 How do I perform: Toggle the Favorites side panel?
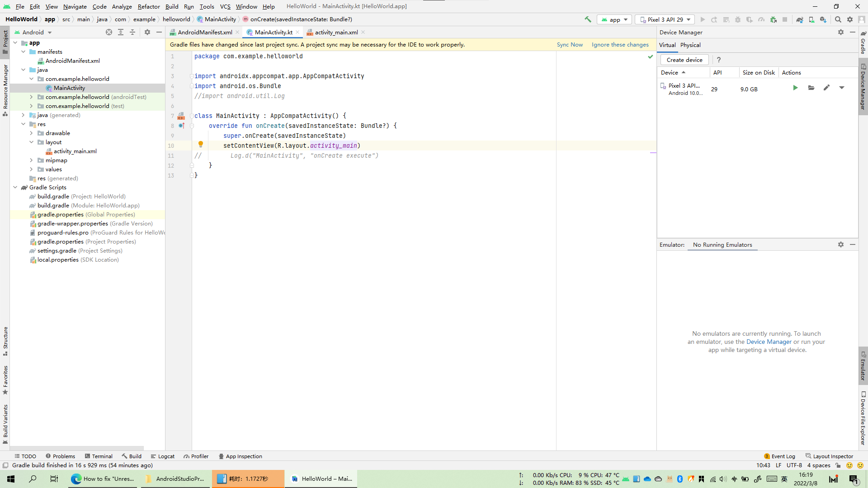(5, 380)
